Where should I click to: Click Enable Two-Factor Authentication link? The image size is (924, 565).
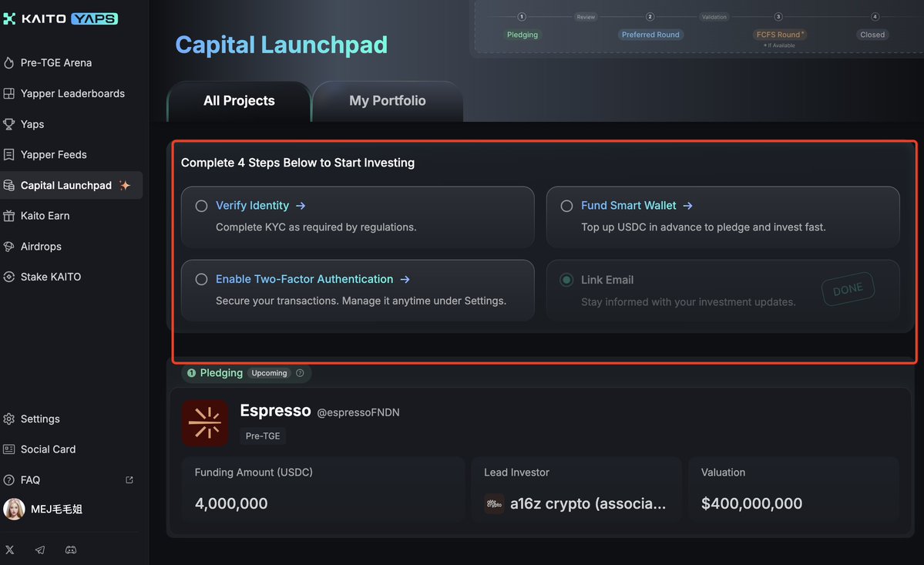[304, 279]
